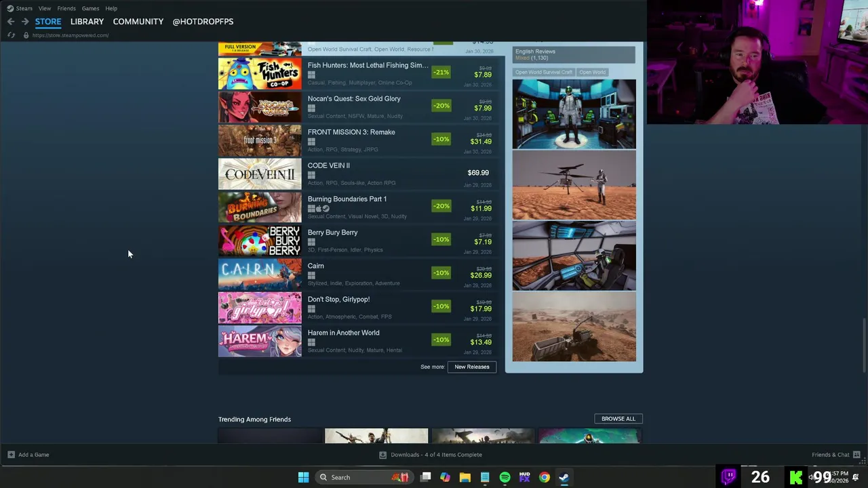Screen dimensions: 868x488
Task: Open the Burning Boundaries Part 1 title
Action: (347, 199)
